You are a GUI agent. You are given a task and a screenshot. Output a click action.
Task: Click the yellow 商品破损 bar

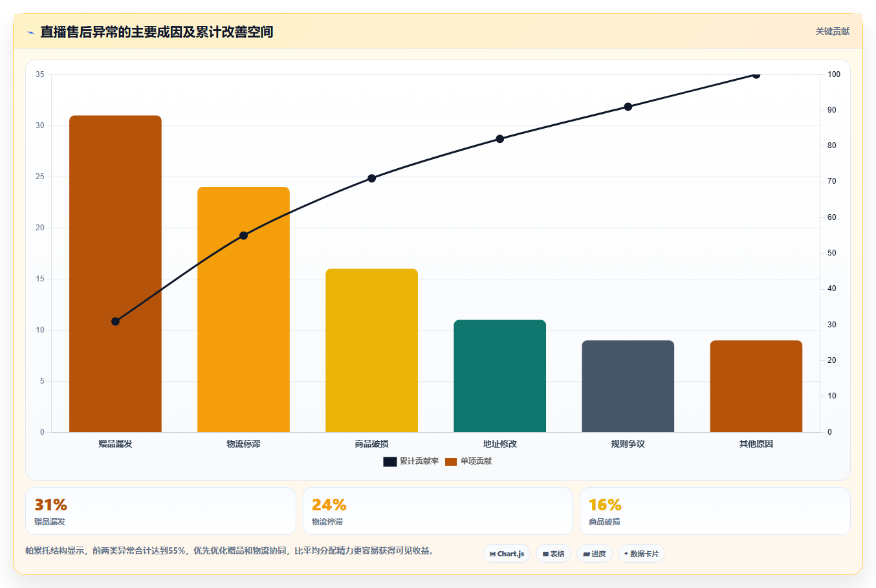[371, 350]
